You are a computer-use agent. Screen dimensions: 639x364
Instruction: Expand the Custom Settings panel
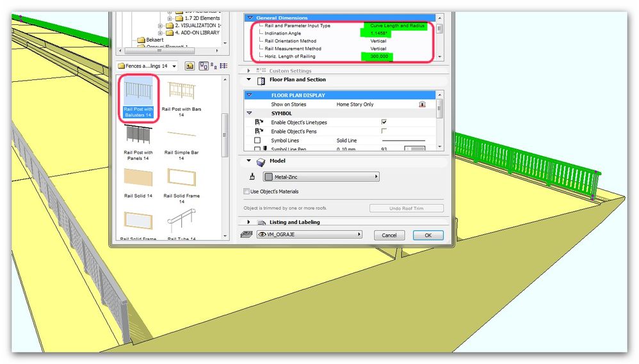pos(248,71)
